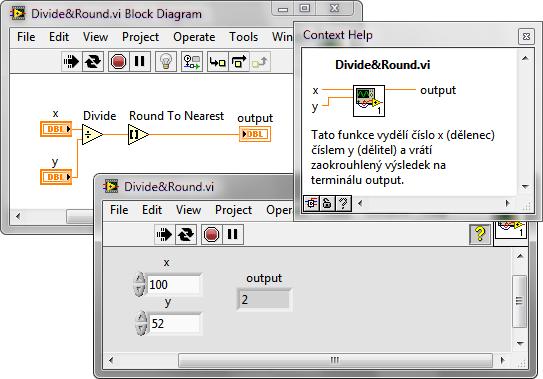Click Context Help horizontal scroll right arrow
543x379 pixels.
coord(508,203)
